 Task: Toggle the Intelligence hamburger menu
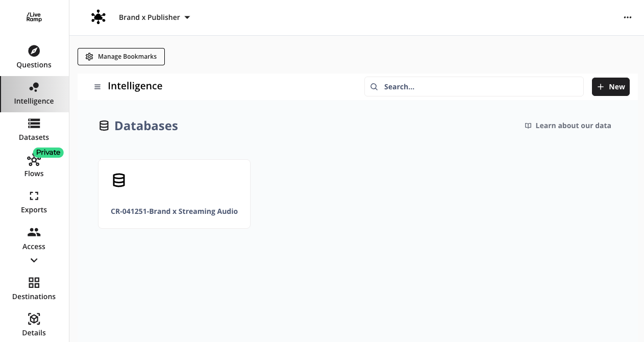(97, 87)
